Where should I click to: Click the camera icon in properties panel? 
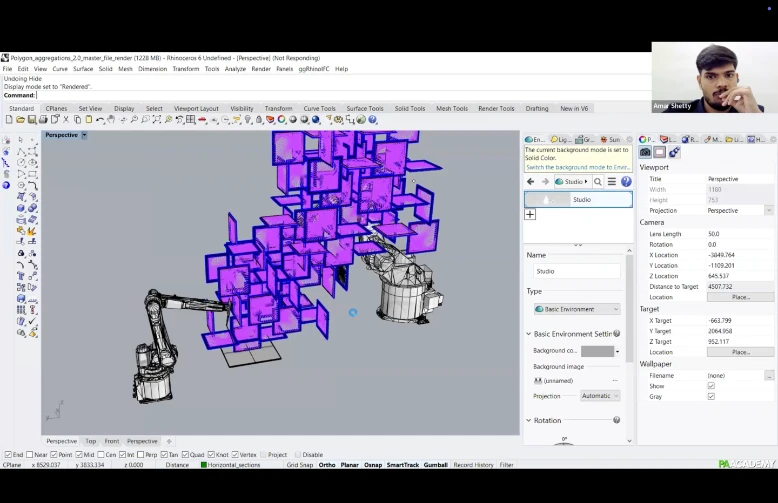click(645, 153)
